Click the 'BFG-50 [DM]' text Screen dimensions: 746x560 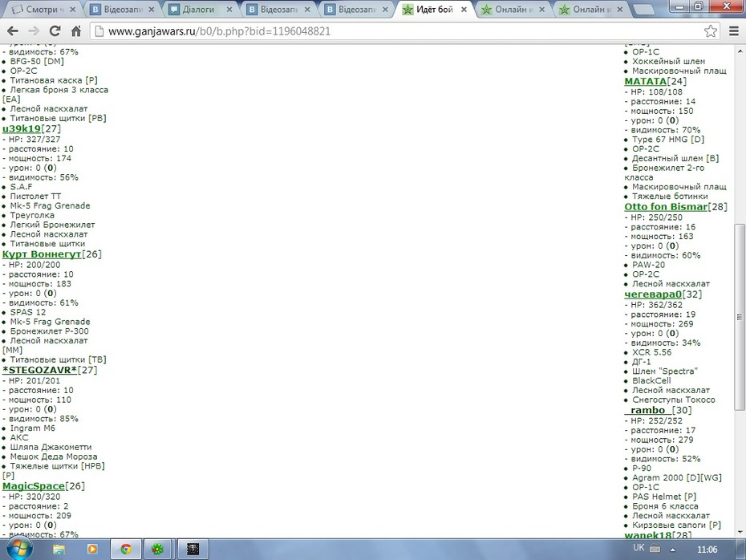click(37, 61)
